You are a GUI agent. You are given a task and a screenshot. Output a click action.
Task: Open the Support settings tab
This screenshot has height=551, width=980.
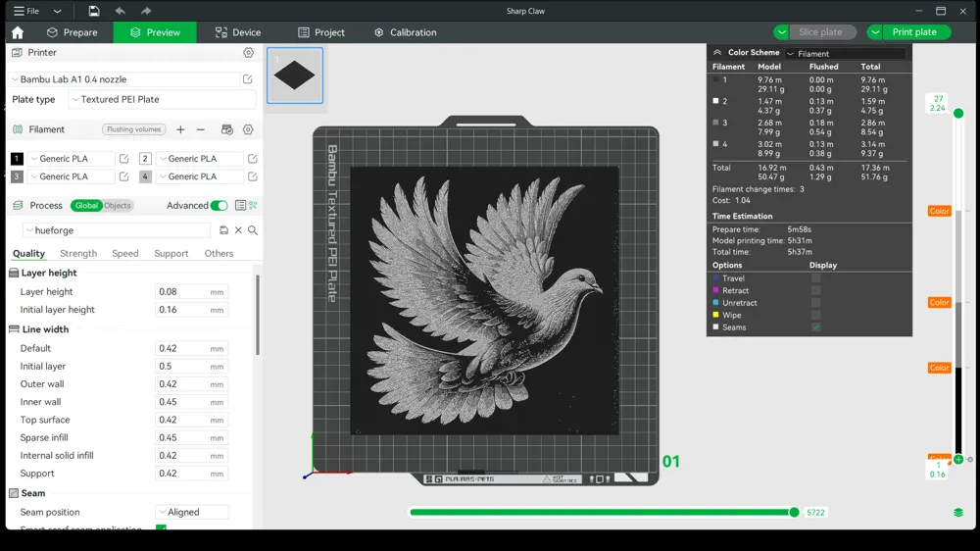click(x=171, y=253)
